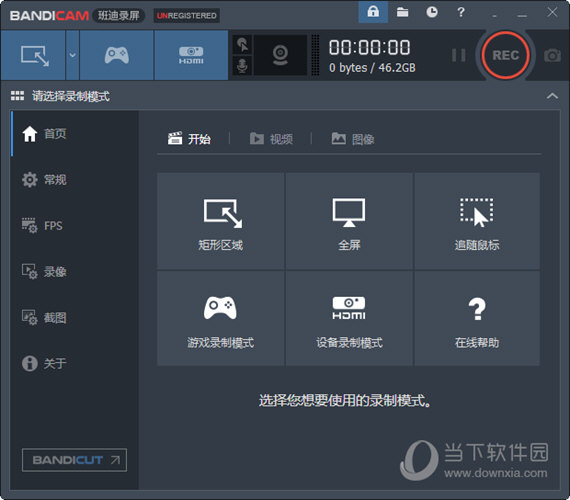Toggle the webcam overlay icon
Screen dimensions: 570x500
[280, 55]
